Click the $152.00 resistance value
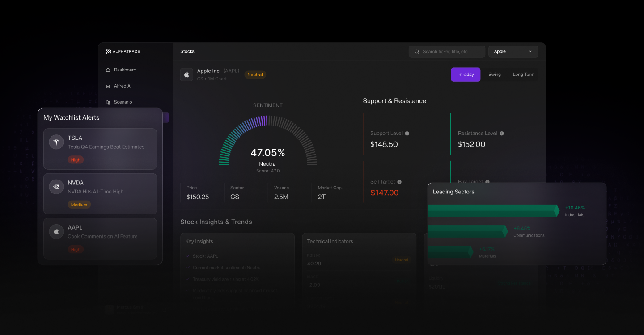 click(472, 144)
